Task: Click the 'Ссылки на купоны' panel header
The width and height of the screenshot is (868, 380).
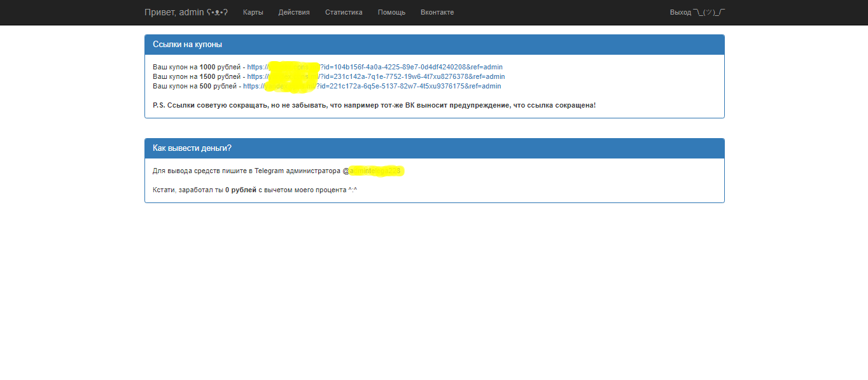Action: tap(187, 45)
